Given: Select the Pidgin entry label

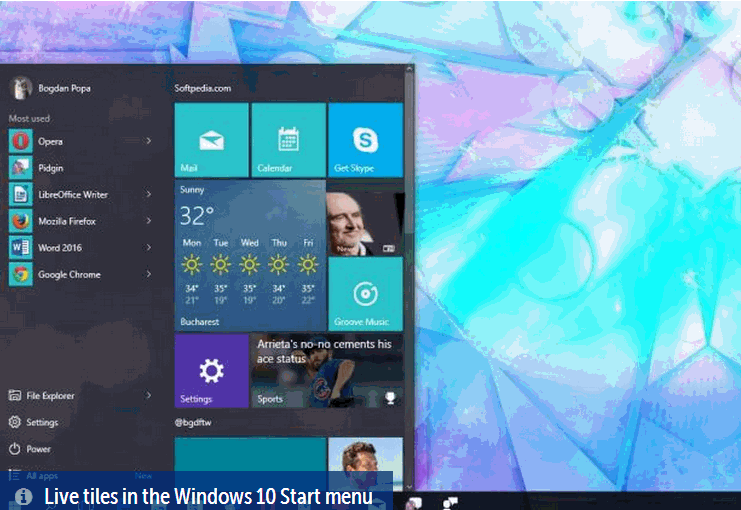Looking at the screenshot, I should coord(51,168).
